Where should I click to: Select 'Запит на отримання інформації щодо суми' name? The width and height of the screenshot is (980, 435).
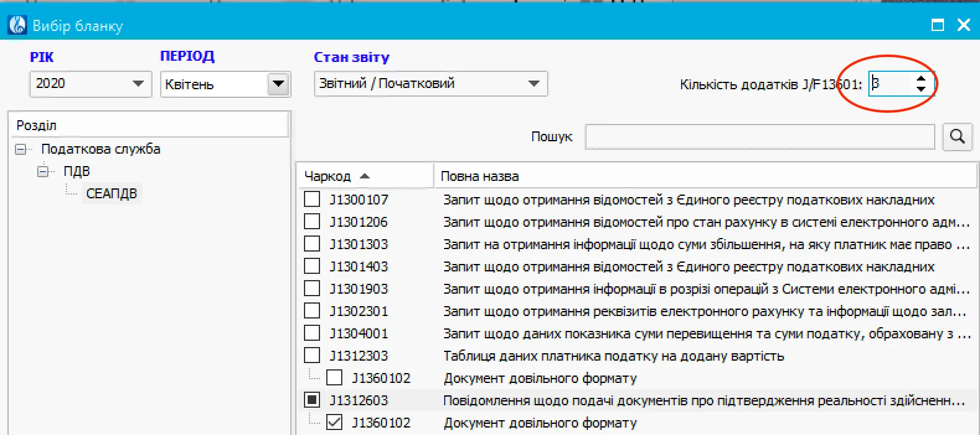point(706,245)
